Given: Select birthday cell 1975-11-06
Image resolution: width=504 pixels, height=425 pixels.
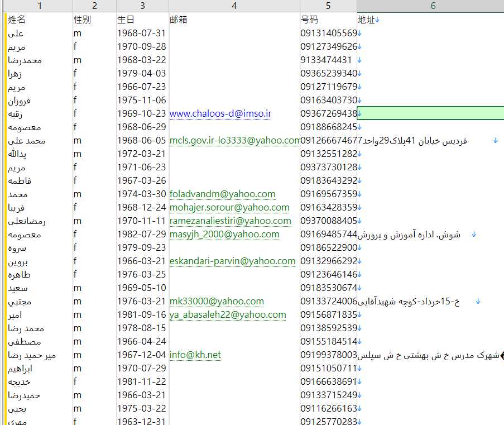Looking at the screenshot, I should [142, 100].
